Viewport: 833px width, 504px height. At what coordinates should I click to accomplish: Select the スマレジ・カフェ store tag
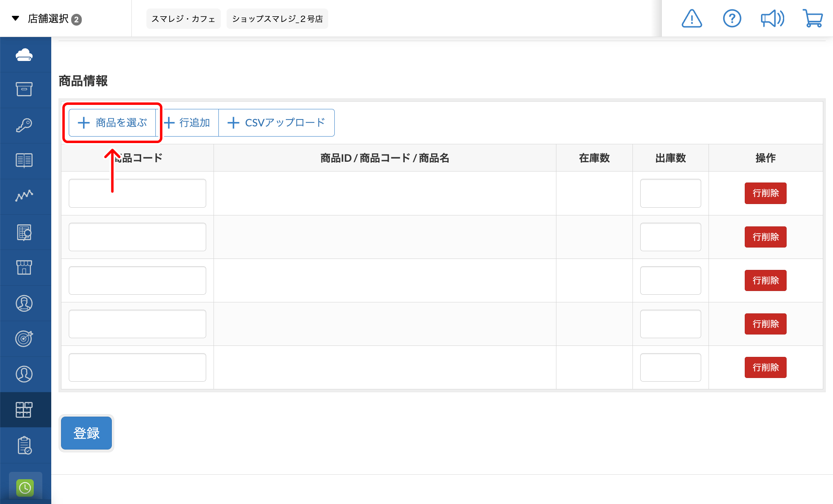[183, 19]
